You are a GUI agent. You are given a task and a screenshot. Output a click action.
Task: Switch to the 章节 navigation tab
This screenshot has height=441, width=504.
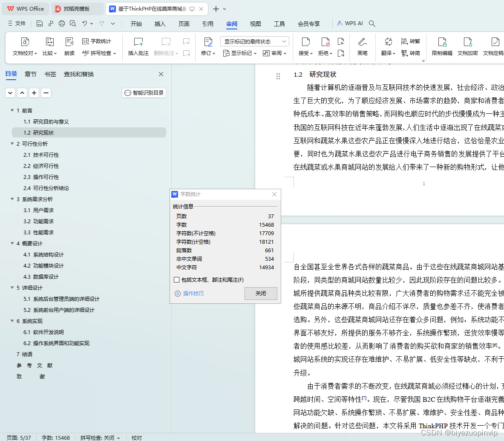point(31,74)
